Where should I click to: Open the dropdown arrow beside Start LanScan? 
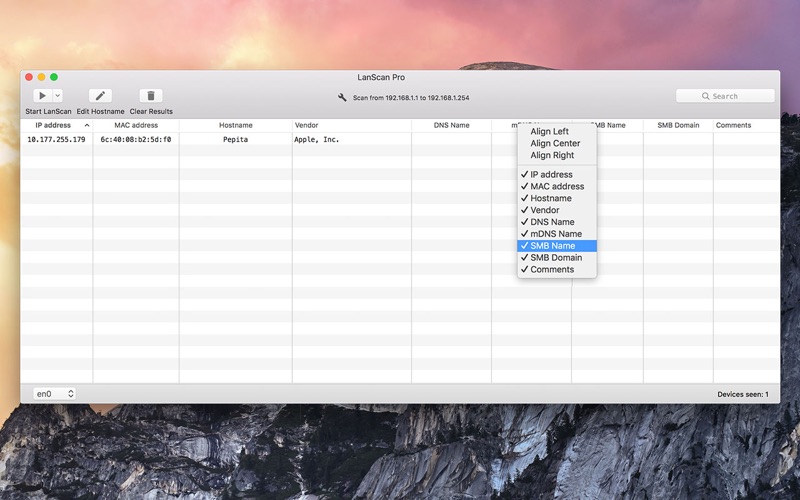tap(57, 96)
